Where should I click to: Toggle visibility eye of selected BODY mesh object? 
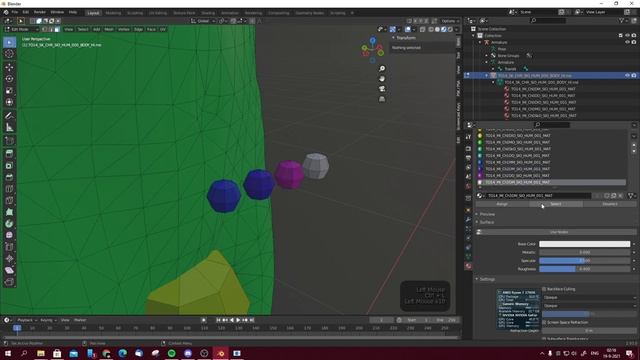click(x=627, y=76)
